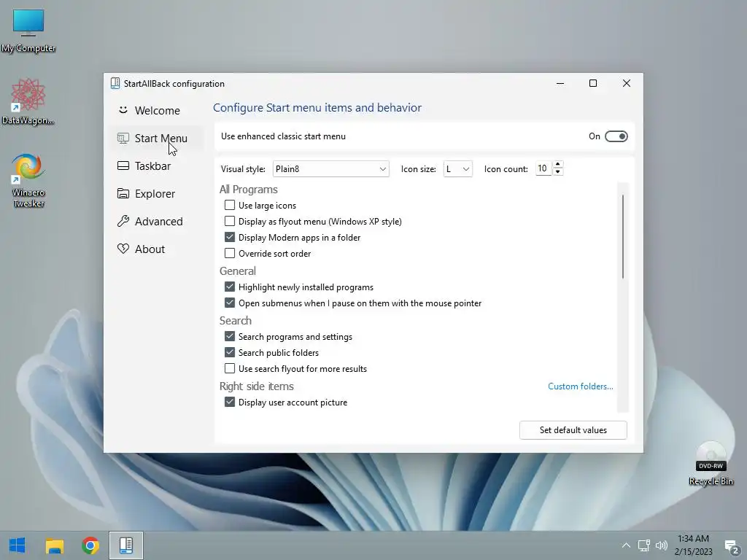The width and height of the screenshot is (747, 560).
Task: Click the About heart icon
Action: click(123, 249)
